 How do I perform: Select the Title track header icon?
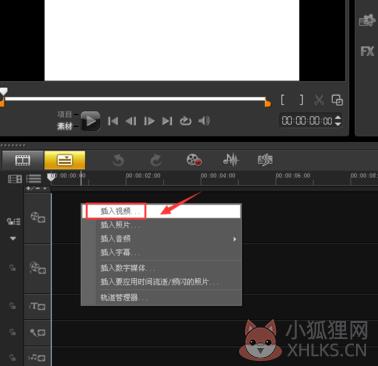pos(38,306)
